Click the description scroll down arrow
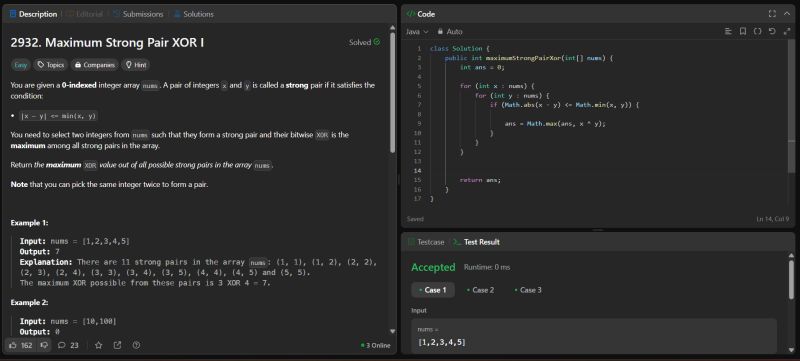Image resolution: width=800 pixels, height=361 pixels. click(392, 331)
